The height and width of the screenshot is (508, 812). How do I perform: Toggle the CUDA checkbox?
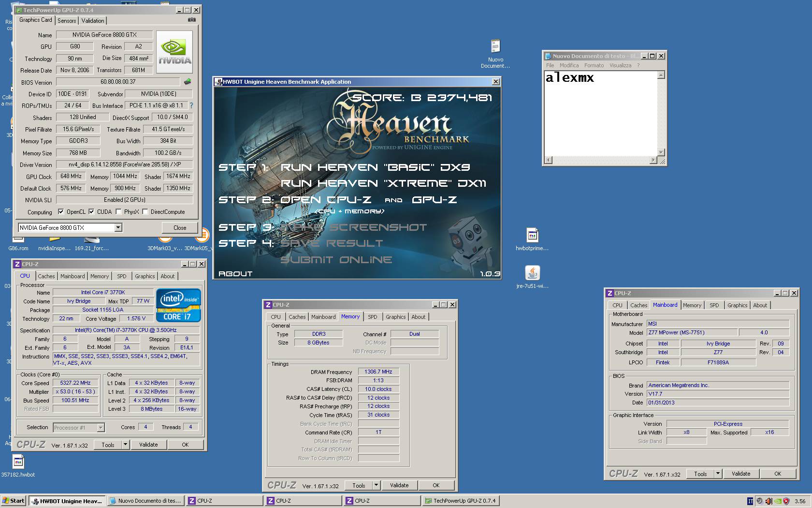click(91, 211)
